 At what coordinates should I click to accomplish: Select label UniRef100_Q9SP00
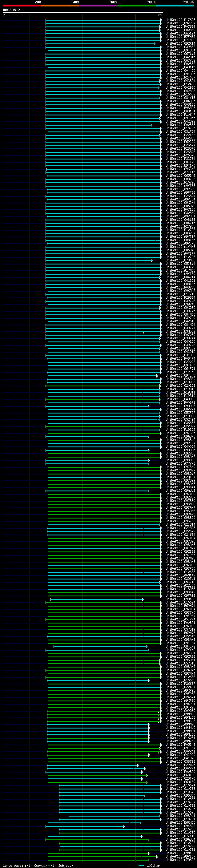tap(180, 568)
